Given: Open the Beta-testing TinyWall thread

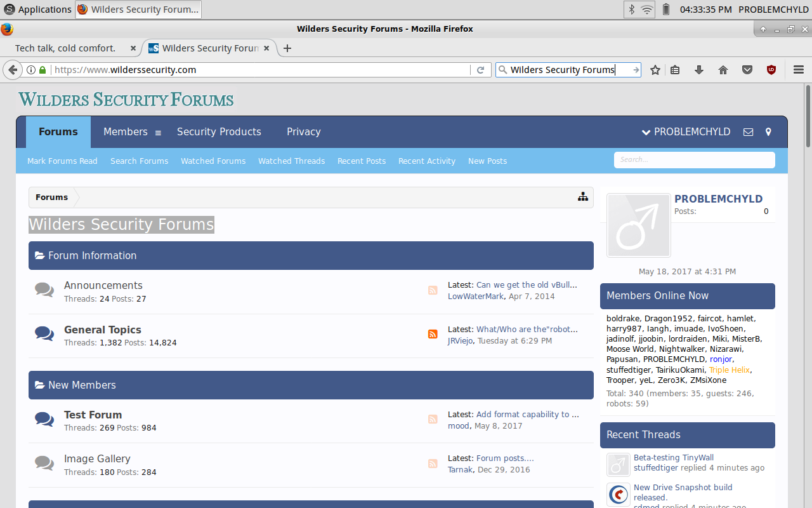Looking at the screenshot, I should (674, 458).
